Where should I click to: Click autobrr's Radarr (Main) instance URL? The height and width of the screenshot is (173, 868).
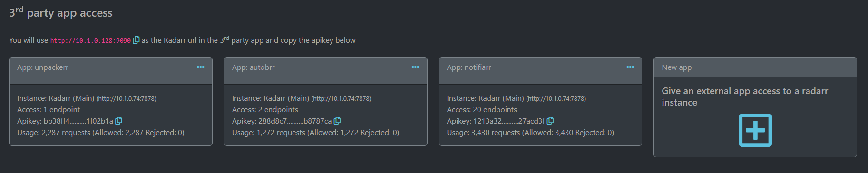(341, 99)
